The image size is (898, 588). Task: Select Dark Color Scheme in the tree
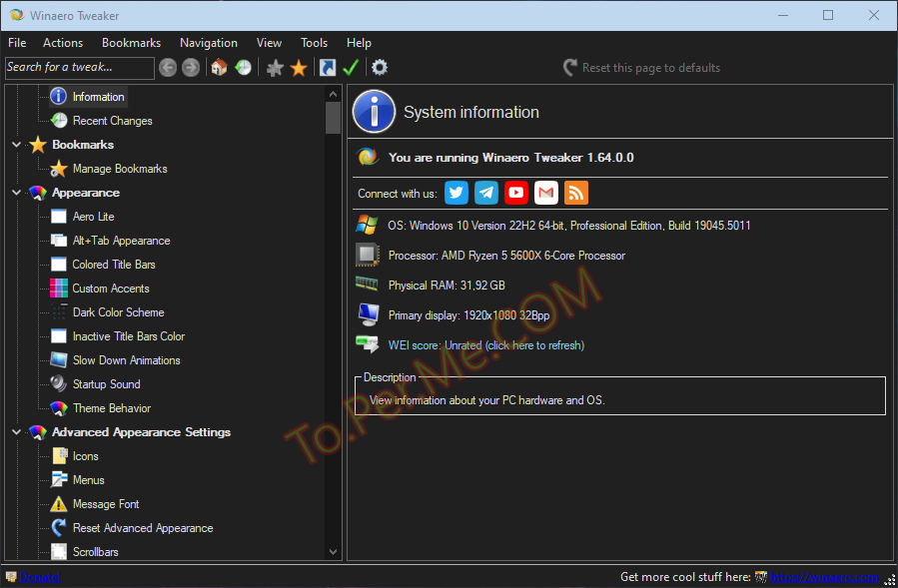click(x=118, y=312)
